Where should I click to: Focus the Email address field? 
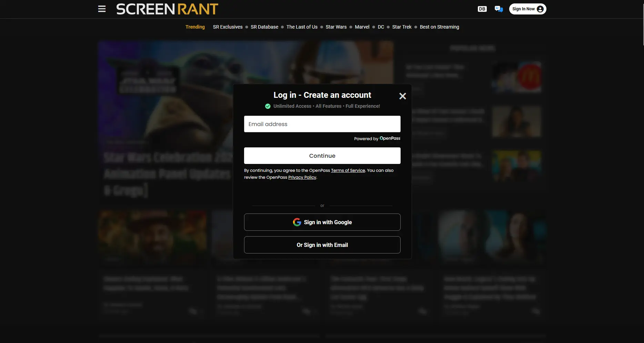pos(322,124)
